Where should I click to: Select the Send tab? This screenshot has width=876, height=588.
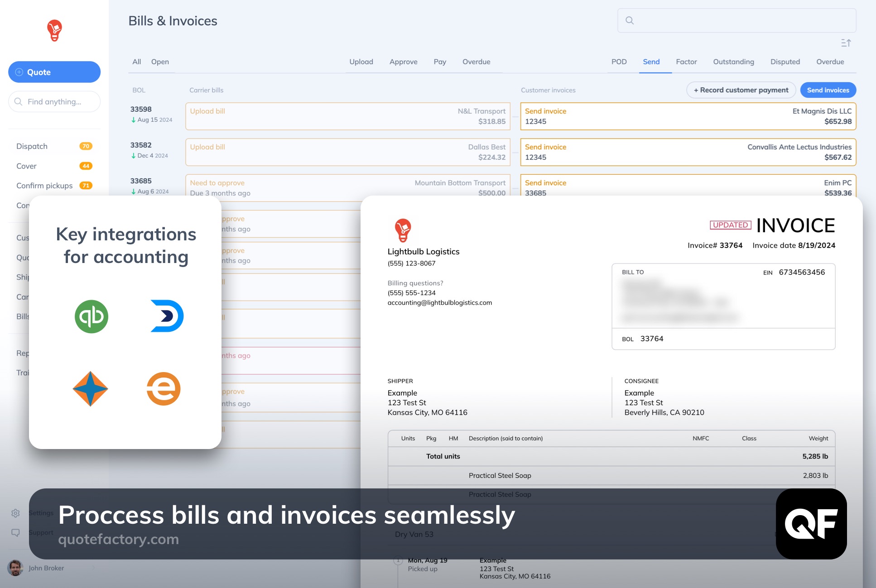[651, 62]
